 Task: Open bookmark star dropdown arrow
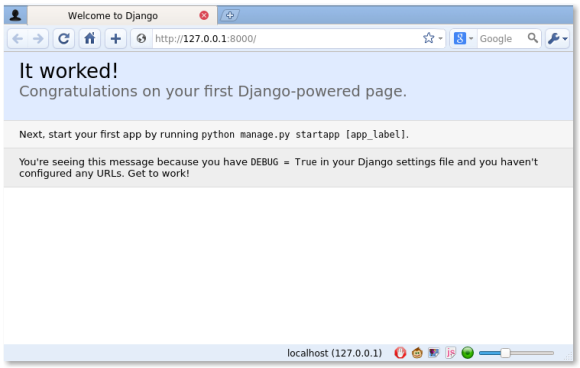pyautogui.click(x=440, y=38)
